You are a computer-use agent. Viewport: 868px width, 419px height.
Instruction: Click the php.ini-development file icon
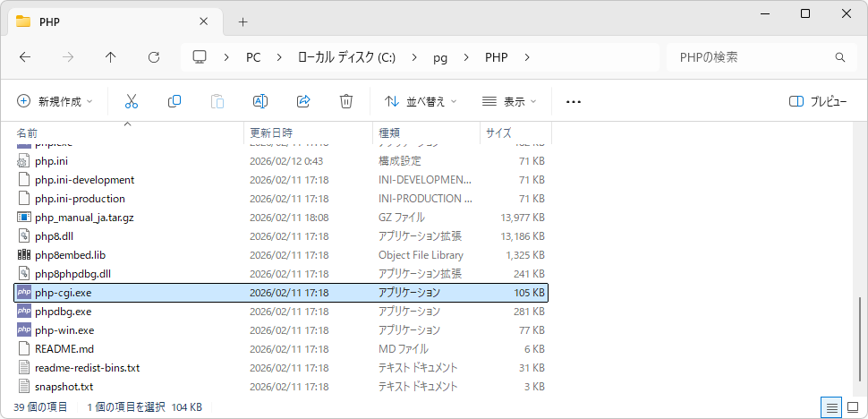(23, 180)
